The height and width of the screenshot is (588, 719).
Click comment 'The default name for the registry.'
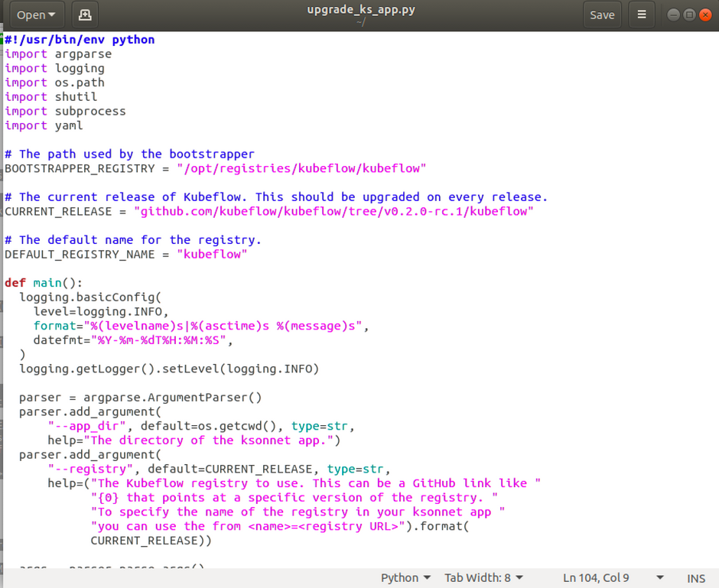coord(133,239)
